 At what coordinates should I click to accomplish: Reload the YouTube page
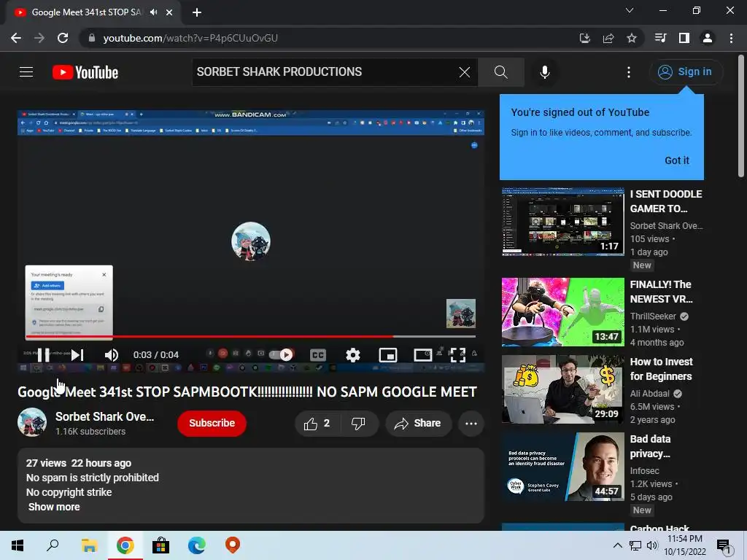click(x=63, y=38)
